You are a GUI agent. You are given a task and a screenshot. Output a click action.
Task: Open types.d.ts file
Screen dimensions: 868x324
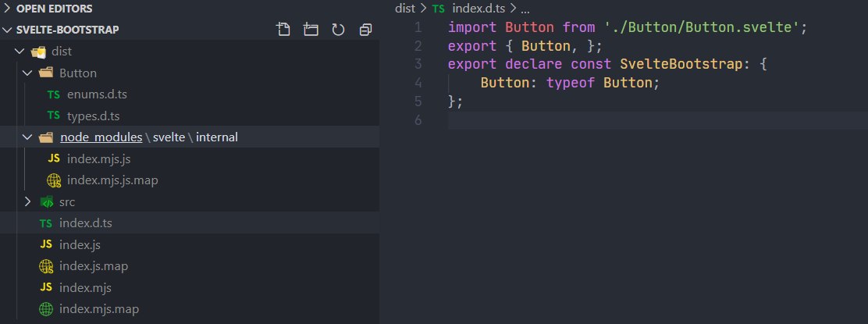click(x=93, y=116)
